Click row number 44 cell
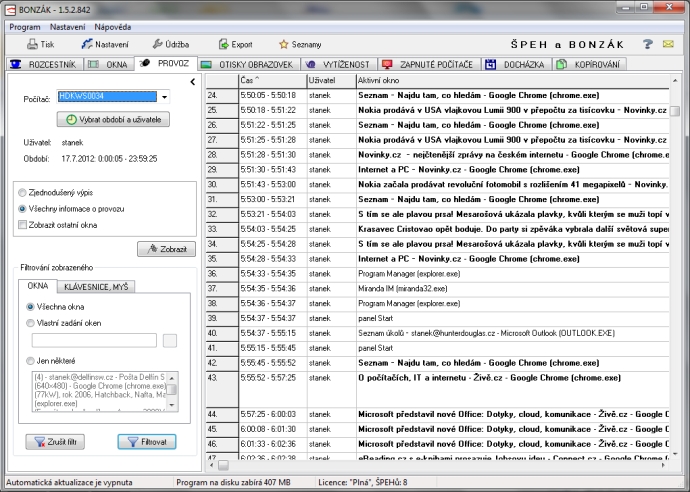Screen dimensions: 690x492 [x=222, y=415]
